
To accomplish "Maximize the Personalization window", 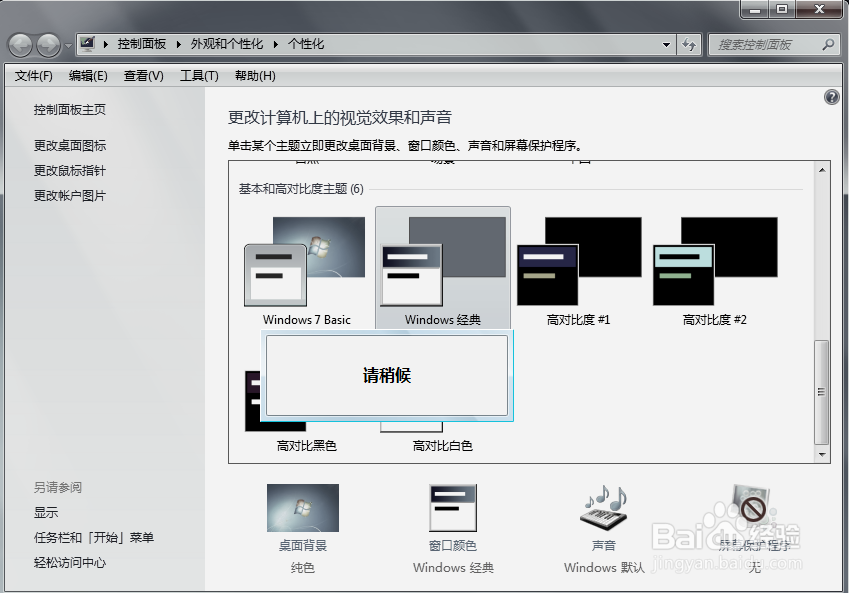I will [x=782, y=9].
